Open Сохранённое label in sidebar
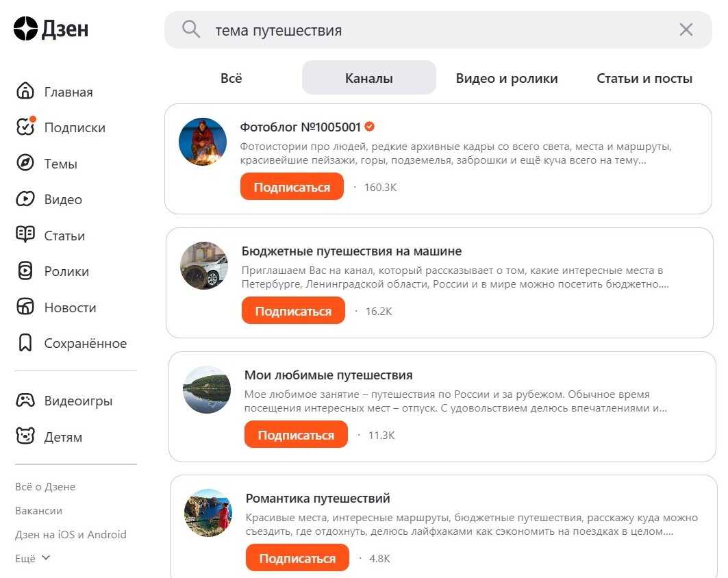This screenshot has height=578, width=728. (x=86, y=344)
